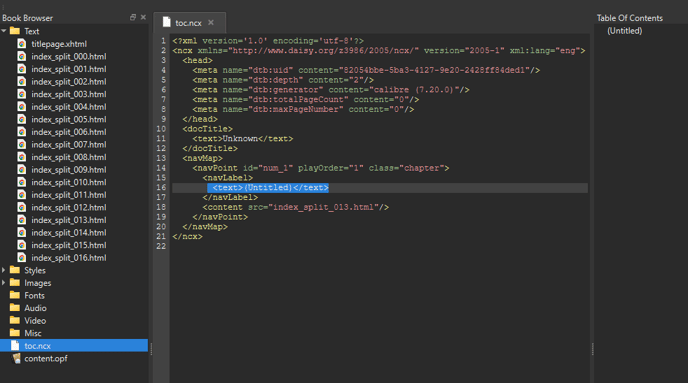Open index_split_012.html
The width and height of the screenshot is (688, 383).
click(x=68, y=208)
